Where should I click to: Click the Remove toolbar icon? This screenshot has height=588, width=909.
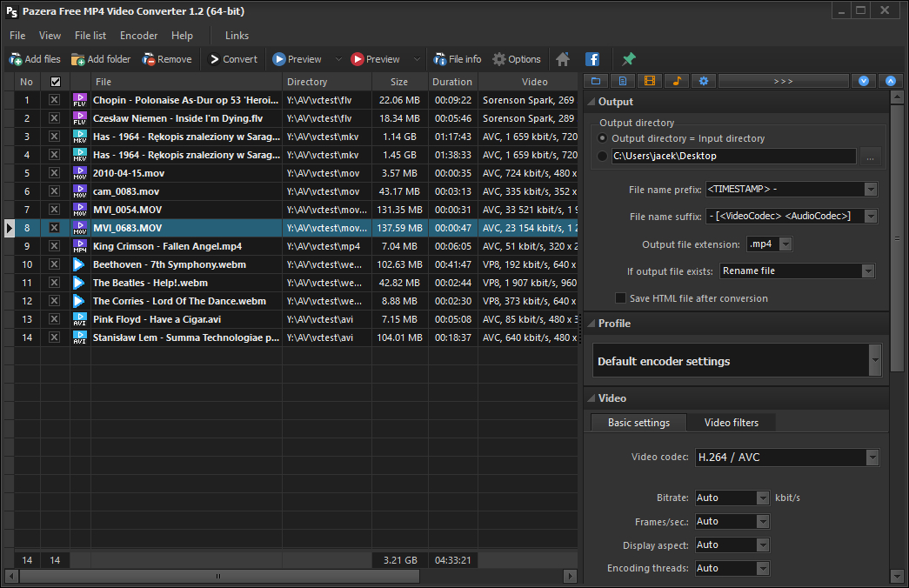point(149,59)
